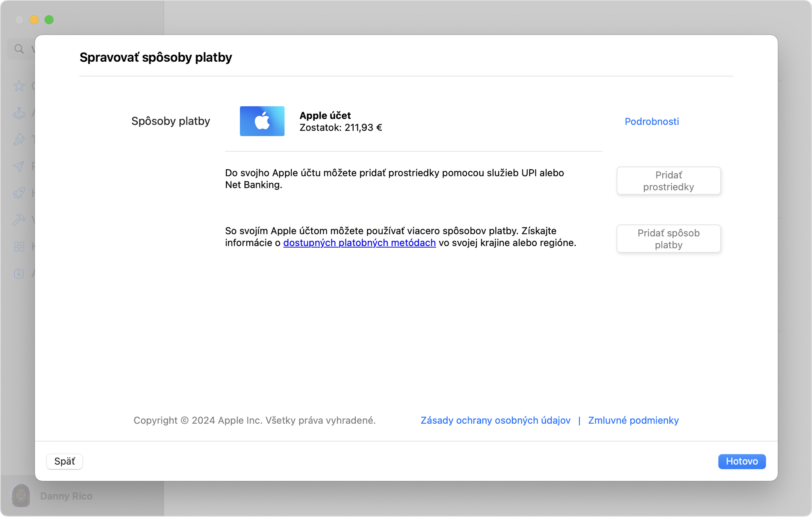The width and height of the screenshot is (812, 517).
Task: Click the Pridať spôsob platby button
Action: tap(668, 239)
